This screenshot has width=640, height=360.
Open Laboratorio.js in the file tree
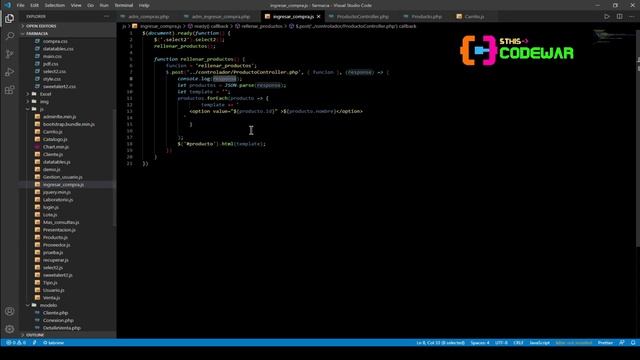point(58,200)
